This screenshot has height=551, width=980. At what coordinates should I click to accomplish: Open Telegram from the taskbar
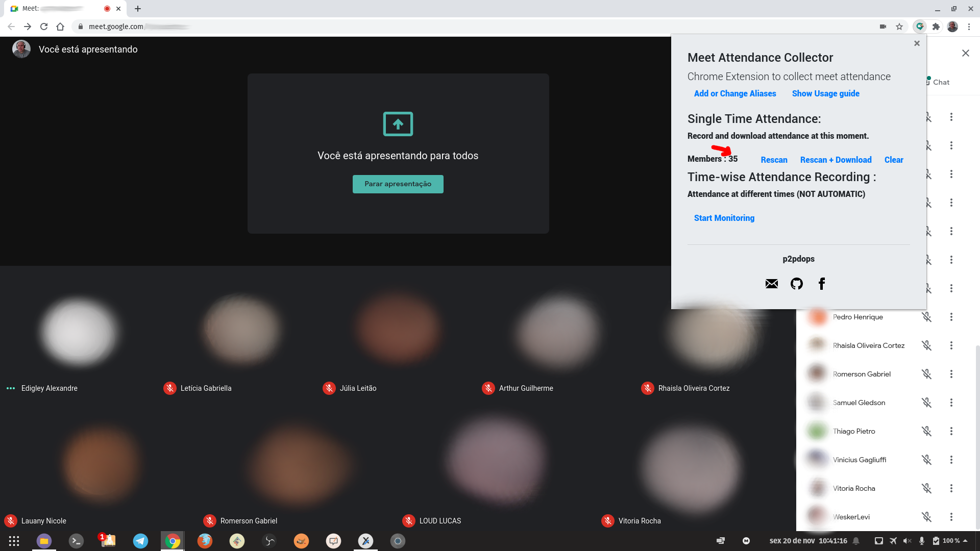click(x=140, y=541)
